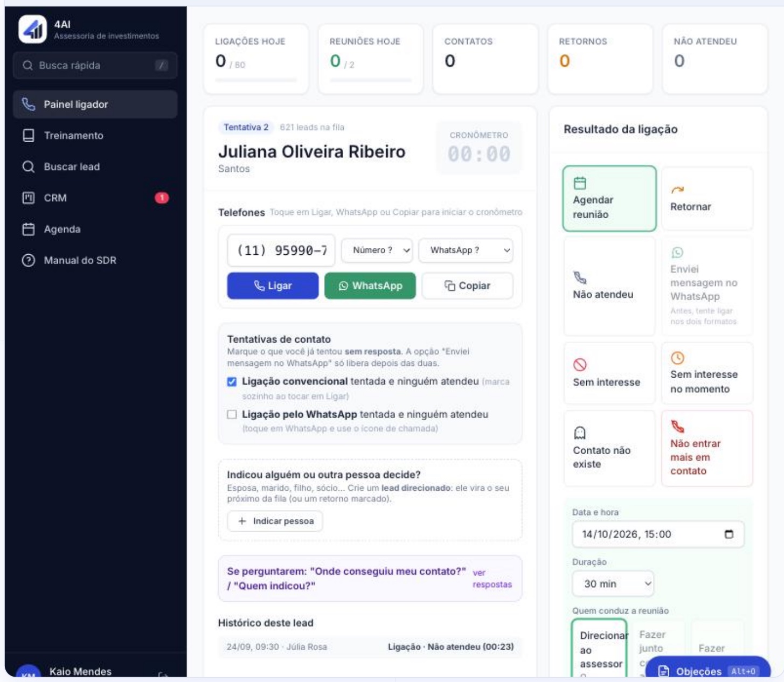Click the Reuniões hoje progress bar

tap(371, 80)
